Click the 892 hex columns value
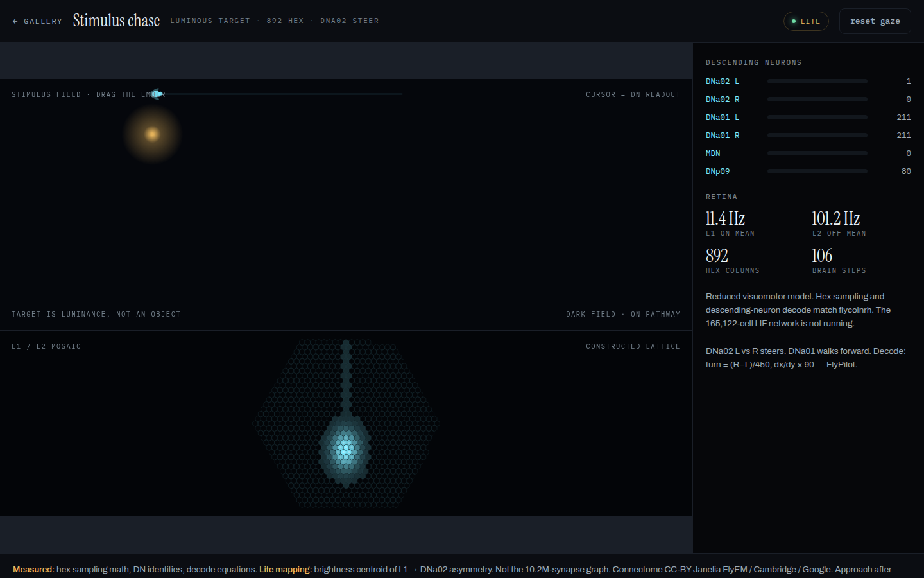Image resolution: width=924 pixels, height=578 pixels. (717, 256)
